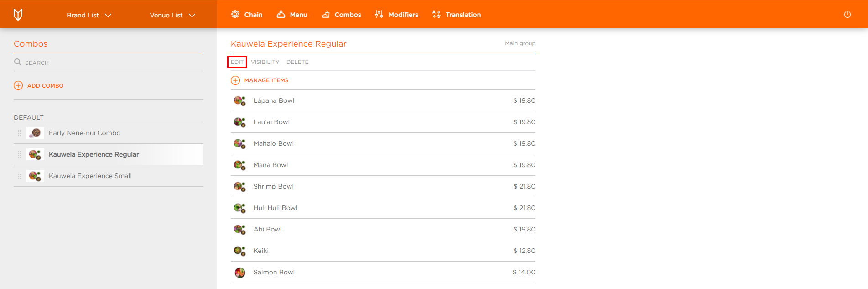Click the plus icon beside Add Combo
The width and height of the screenshot is (868, 289).
(x=18, y=85)
